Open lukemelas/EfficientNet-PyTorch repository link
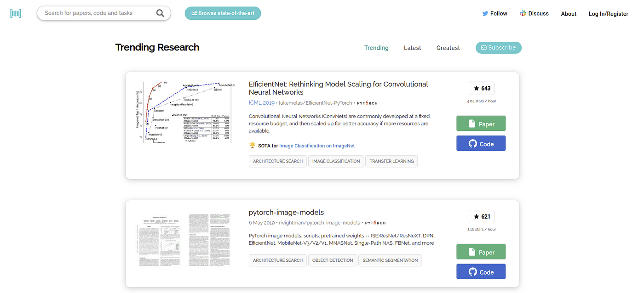This screenshot has height=293, width=644. tap(316, 103)
